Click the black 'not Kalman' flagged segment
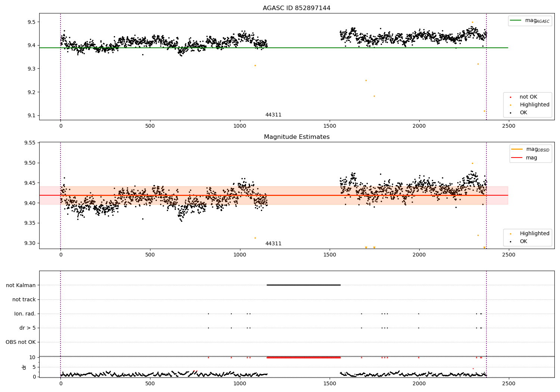 (x=304, y=285)
